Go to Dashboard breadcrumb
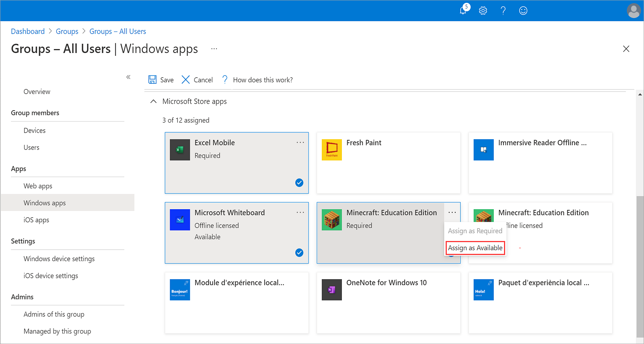This screenshot has width=644, height=344. pyautogui.click(x=28, y=31)
